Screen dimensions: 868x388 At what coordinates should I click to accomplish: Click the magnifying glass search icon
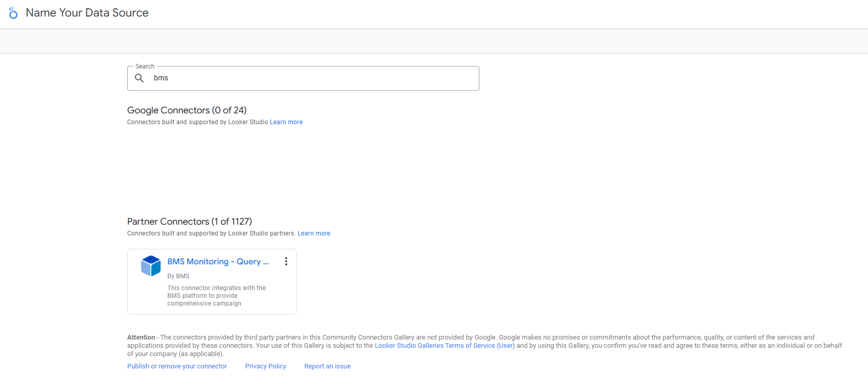[x=140, y=78]
